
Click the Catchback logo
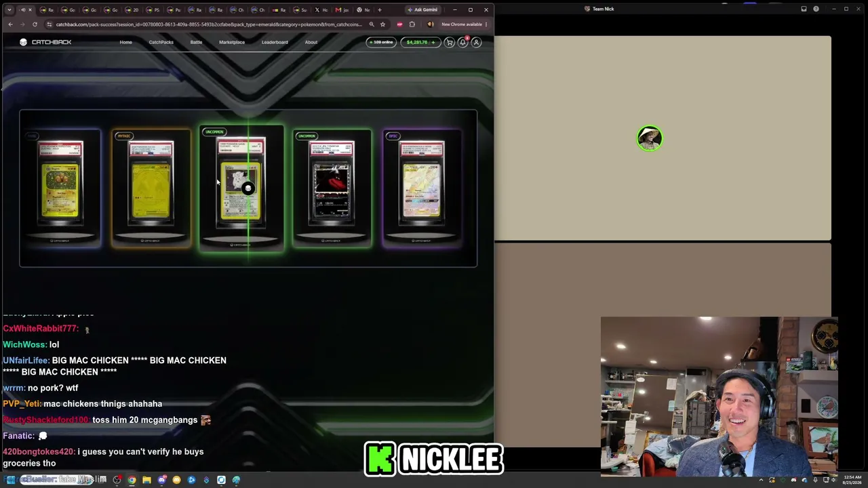pyautogui.click(x=45, y=42)
